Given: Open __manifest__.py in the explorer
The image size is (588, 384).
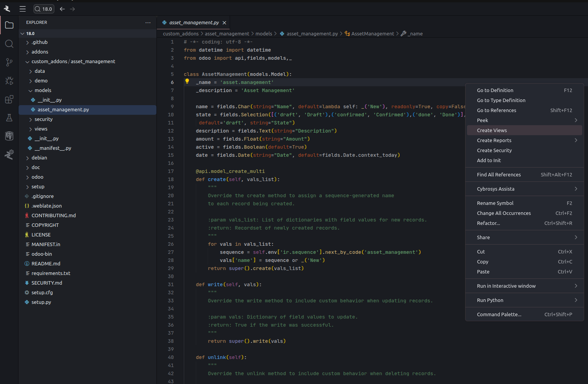Looking at the screenshot, I should coord(53,148).
